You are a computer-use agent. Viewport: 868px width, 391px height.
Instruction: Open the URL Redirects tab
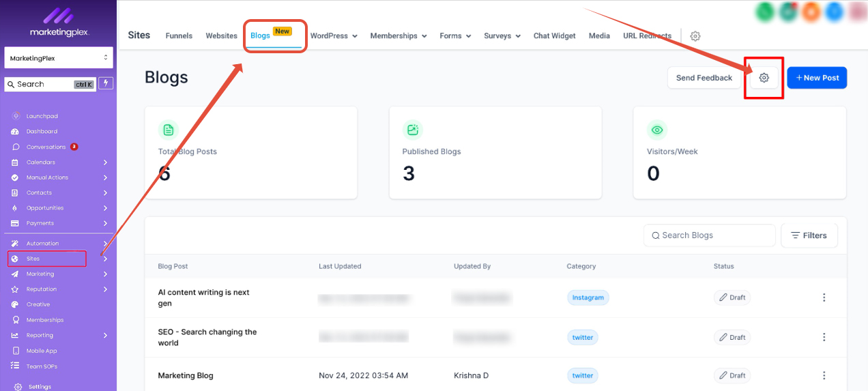coord(647,35)
